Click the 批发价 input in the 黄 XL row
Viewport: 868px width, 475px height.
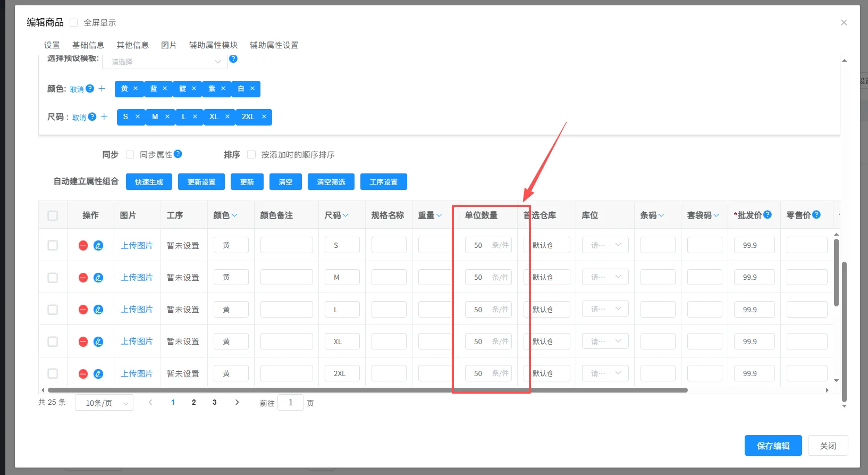click(754, 341)
